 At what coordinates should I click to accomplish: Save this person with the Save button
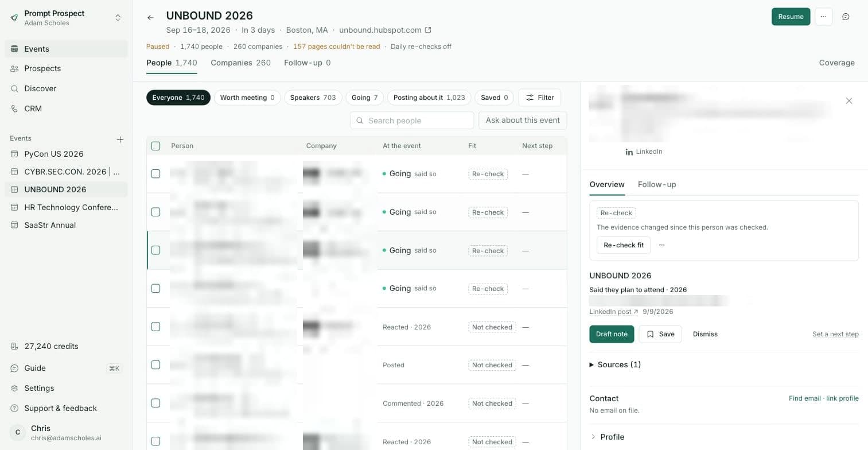point(660,334)
